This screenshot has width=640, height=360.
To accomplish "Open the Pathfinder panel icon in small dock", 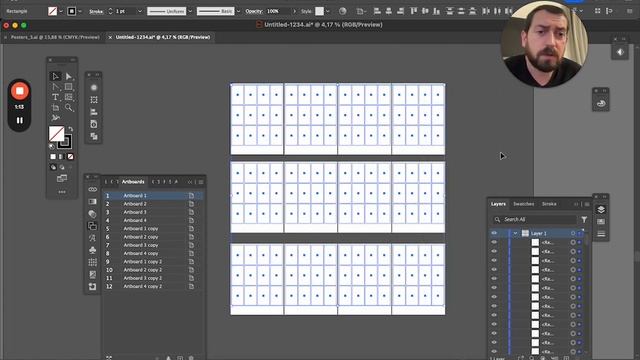I will [x=94, y=136].
